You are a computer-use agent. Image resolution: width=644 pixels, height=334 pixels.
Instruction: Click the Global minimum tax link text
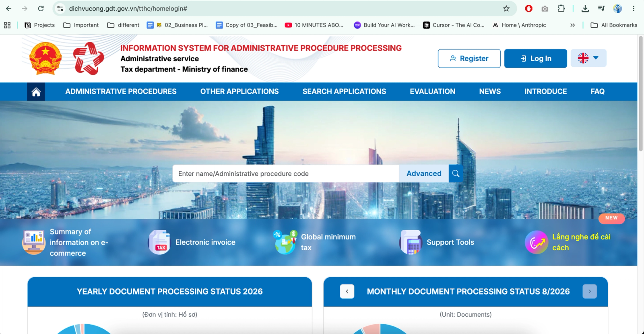[328, 242]
